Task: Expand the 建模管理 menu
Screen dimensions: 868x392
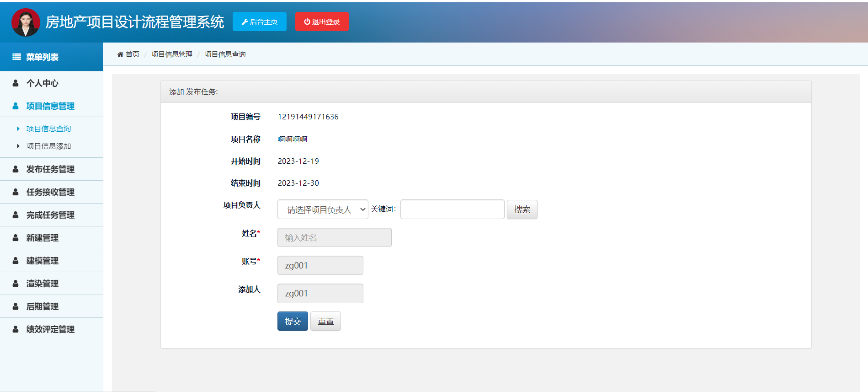Action: 51,260
